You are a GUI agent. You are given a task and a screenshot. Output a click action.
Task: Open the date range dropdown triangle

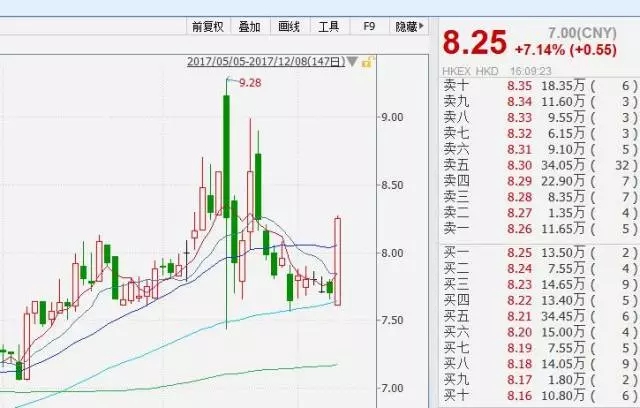352,62
